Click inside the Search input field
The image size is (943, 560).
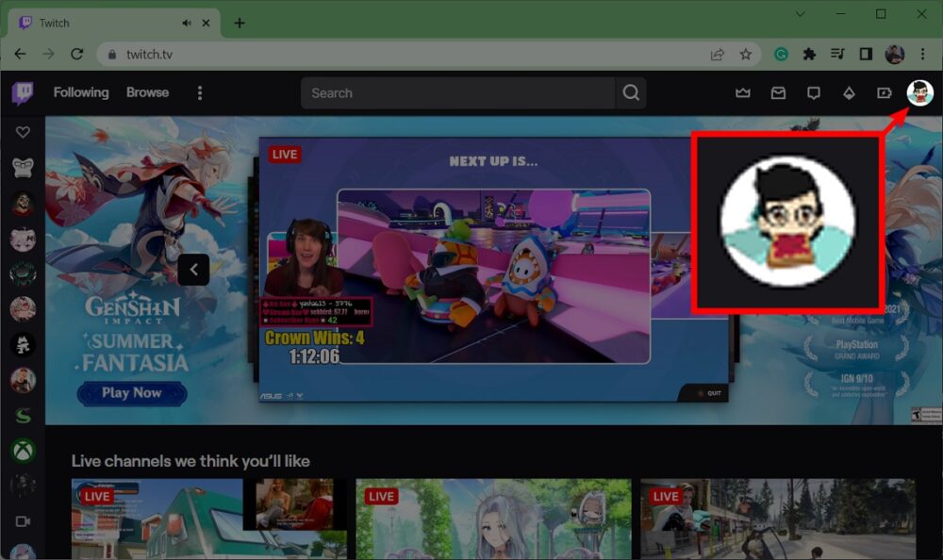pyautogui.click(x=453, y=92)
